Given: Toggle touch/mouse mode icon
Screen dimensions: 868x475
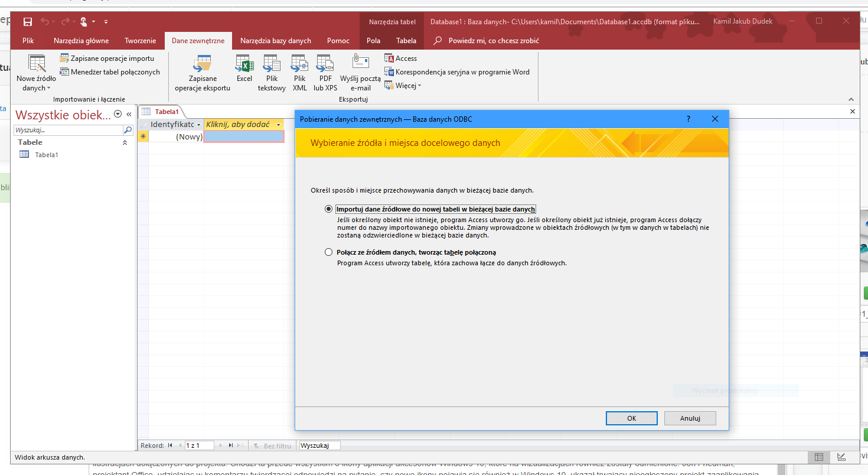Looking at the screenshot, I should point(84,22).
